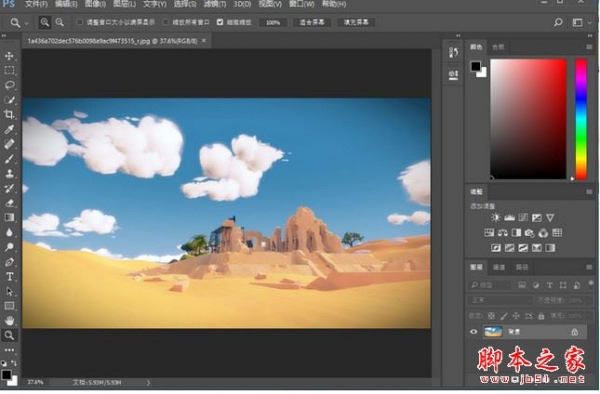600x394 pixels.
Task: Click the Zoom Out icon in options bar
Action: tap(60, 23)
